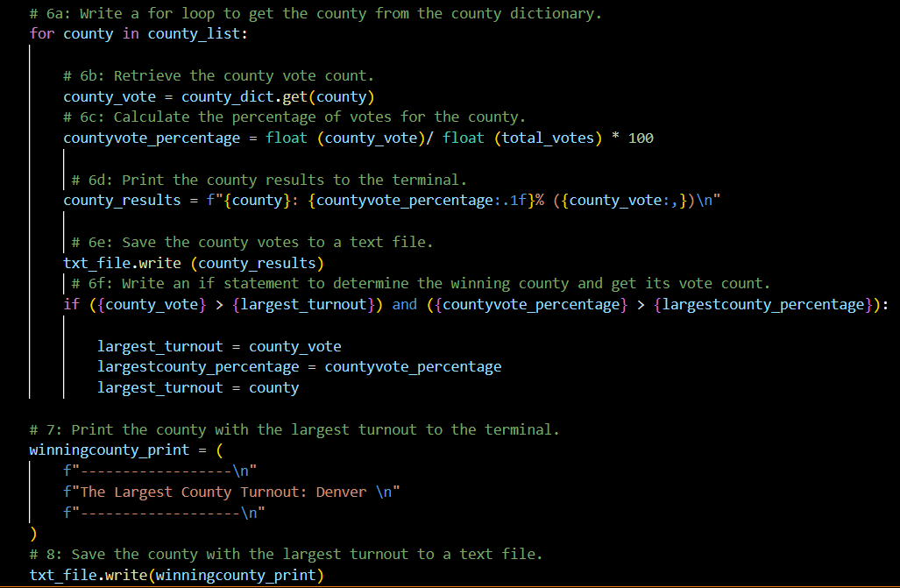
Task: Click the "largest_turnout = county_vote" line
Action: (x=219, y=346)
